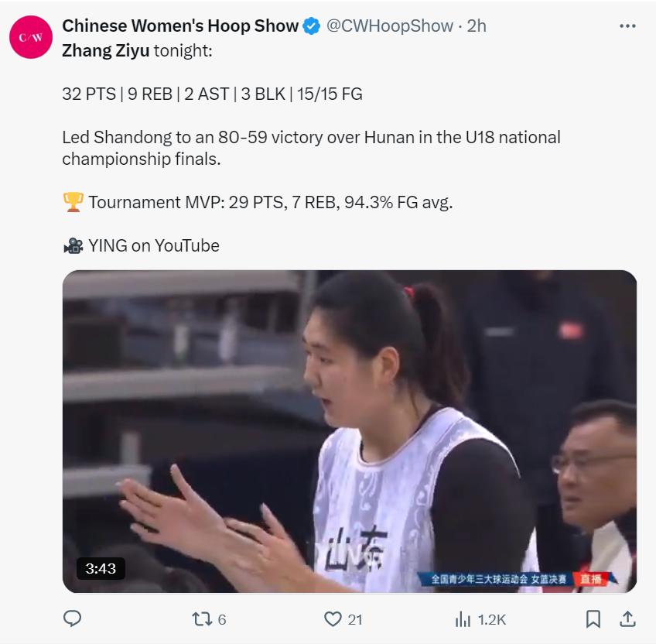Open the three-dot more options menu
656x644 pixels.
coord(627,26)
